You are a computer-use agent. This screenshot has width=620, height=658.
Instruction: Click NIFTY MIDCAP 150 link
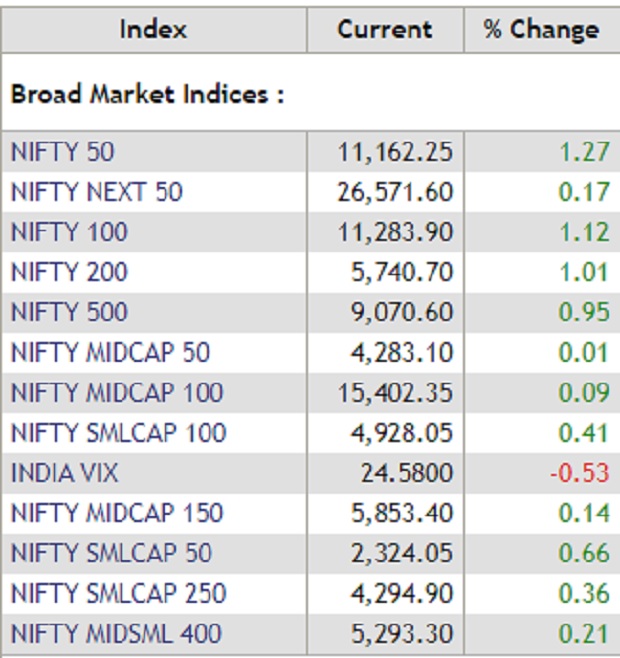[x=116, y=513]
